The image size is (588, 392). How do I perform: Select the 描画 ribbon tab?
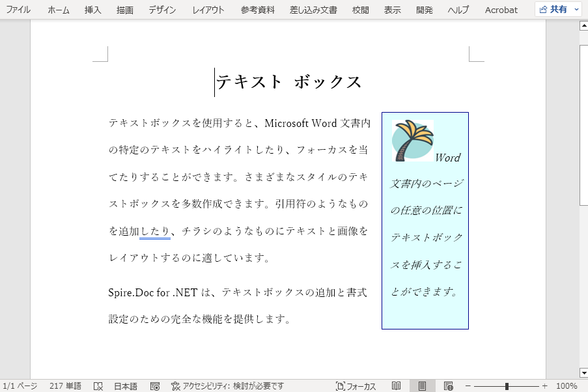click(x=124, y=10)
